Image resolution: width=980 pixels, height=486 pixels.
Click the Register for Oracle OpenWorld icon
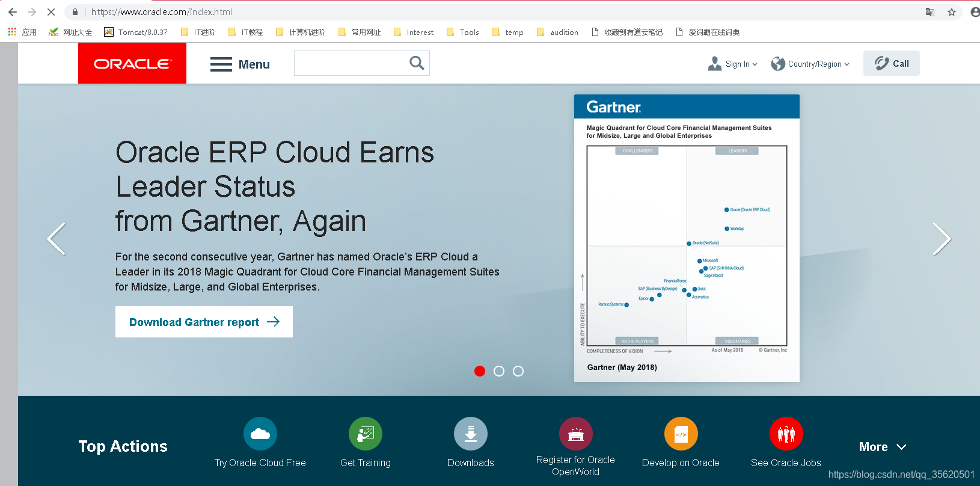pos(576,434)
